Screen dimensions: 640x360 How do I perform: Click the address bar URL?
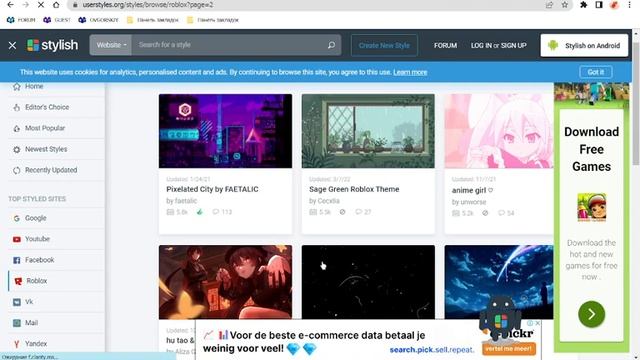[148, 5]
